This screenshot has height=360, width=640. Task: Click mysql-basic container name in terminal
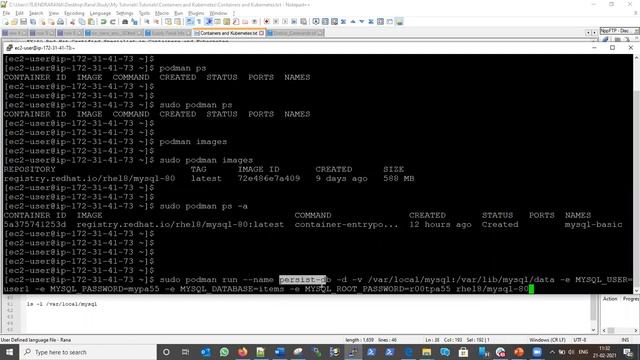pos(593,224)
